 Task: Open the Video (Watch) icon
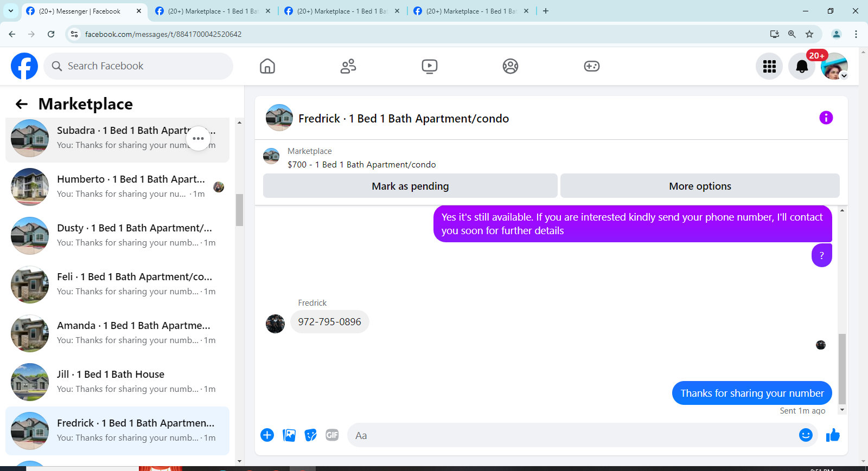pos(430,66)
